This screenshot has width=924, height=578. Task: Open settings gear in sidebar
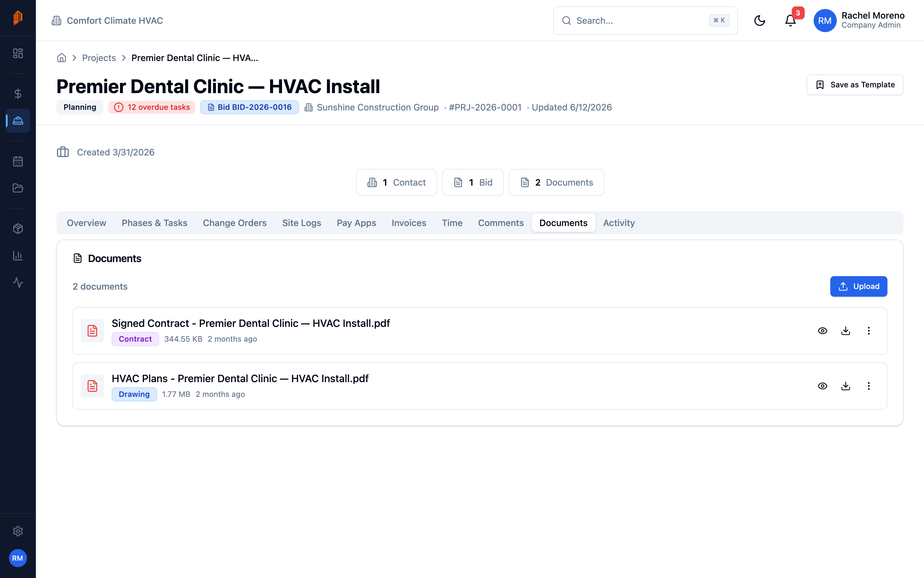[18, 531]
